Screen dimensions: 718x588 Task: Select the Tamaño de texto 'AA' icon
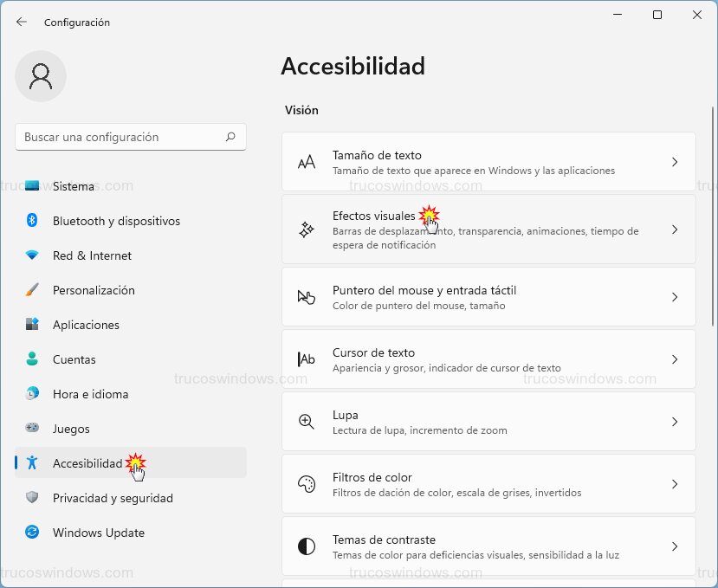coord(306,161)
